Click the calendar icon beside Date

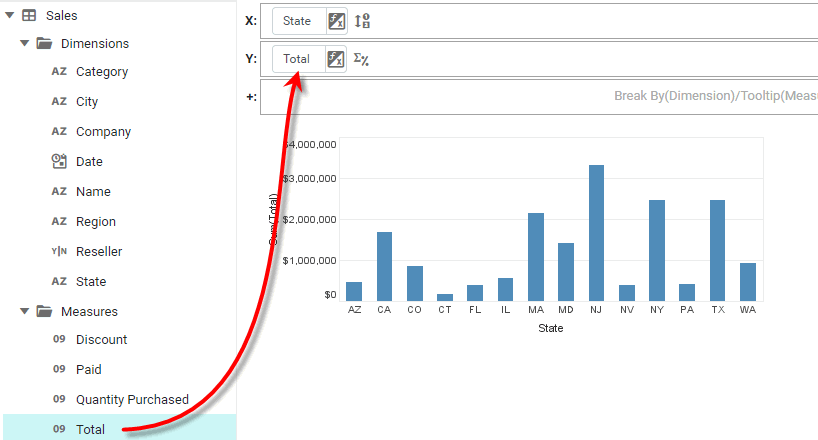coord(59,162)
